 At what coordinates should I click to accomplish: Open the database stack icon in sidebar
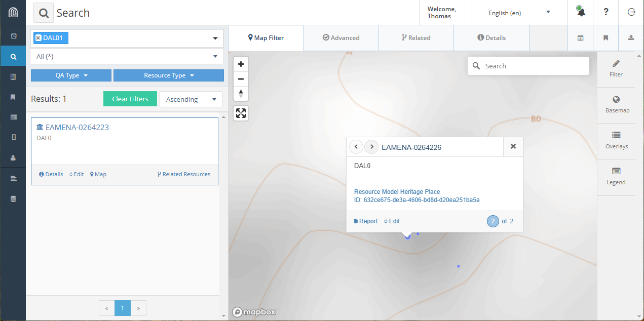(13, 199)
